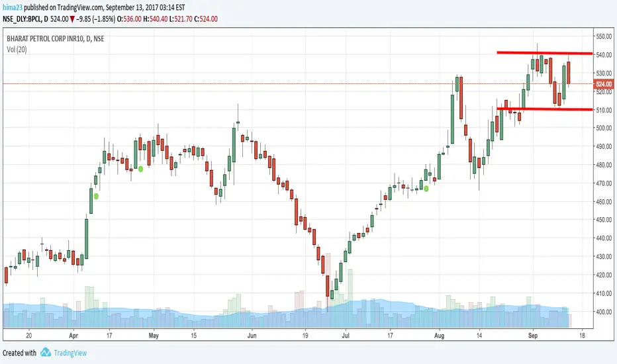This screenshot has width=617, height=364.
Task: Open the TradingView link at bottom
Action: (70, 353)
